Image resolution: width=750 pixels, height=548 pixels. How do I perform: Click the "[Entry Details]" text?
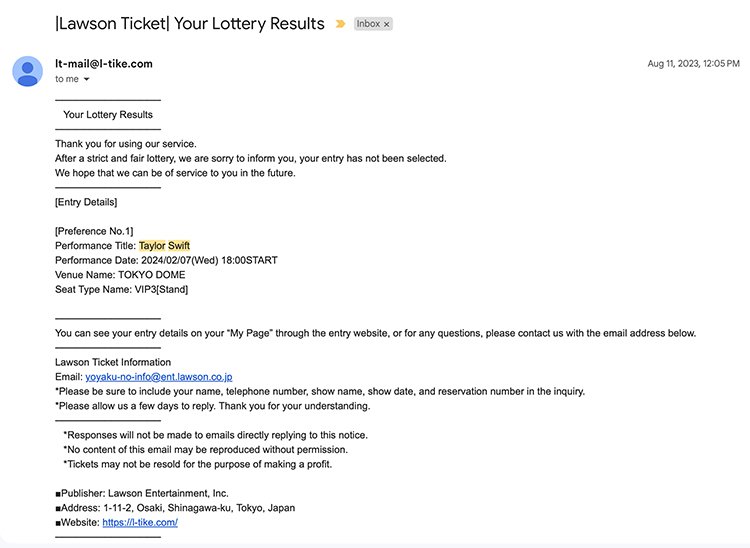pyautogui.click(x=86, y=202)
